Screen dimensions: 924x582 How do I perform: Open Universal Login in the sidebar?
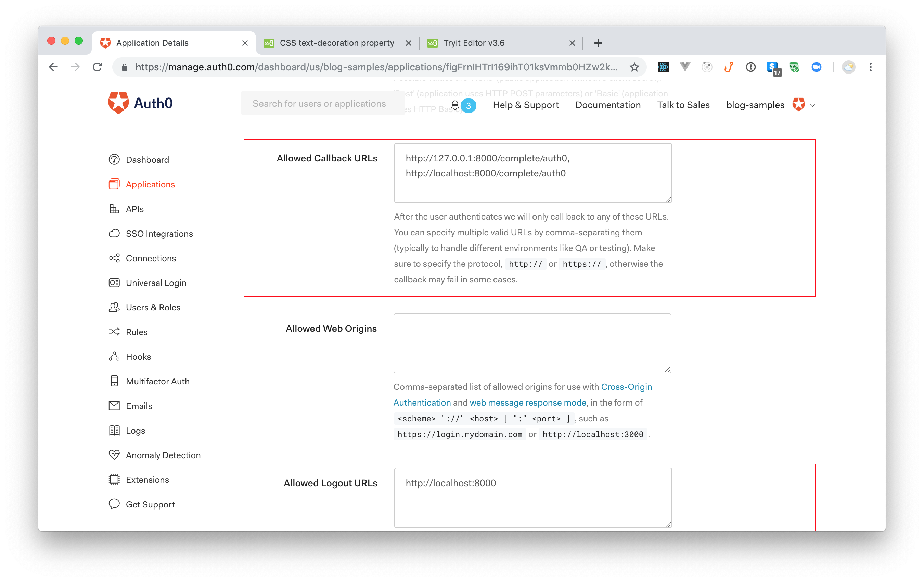156,283
